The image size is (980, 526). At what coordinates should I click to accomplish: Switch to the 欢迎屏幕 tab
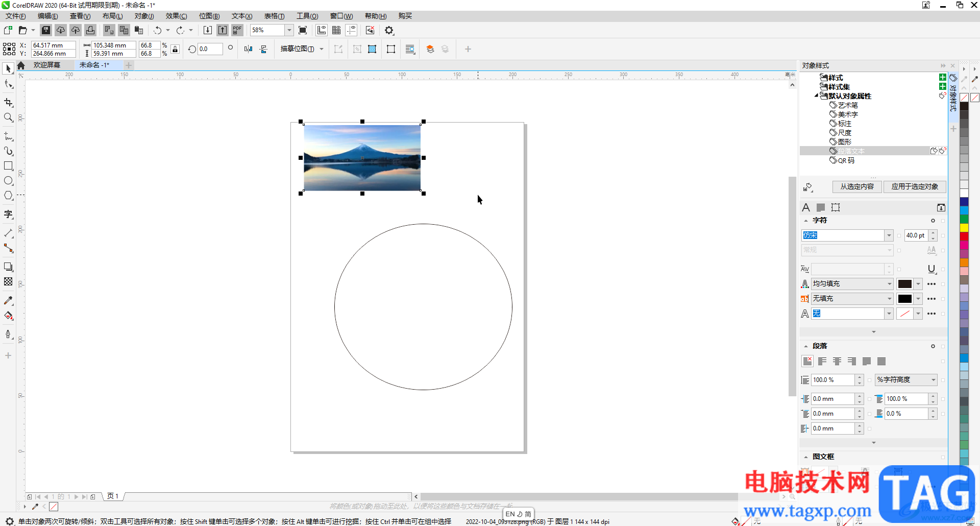(46, 65)
